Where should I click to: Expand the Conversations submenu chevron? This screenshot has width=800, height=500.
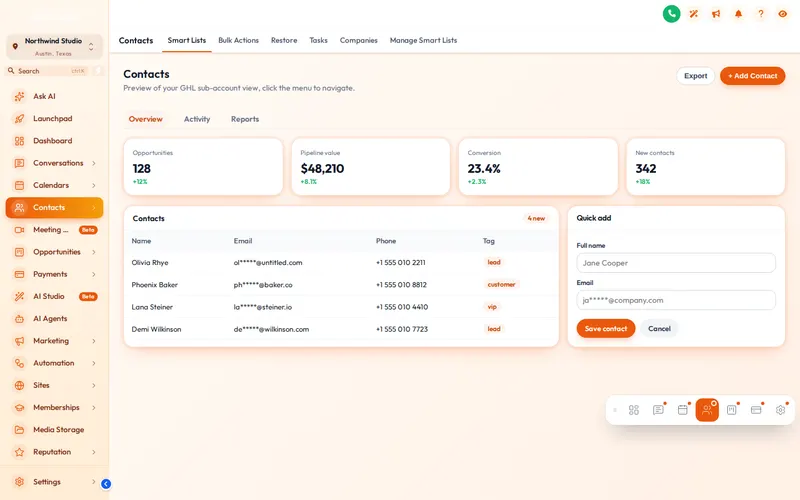[94, 163]
